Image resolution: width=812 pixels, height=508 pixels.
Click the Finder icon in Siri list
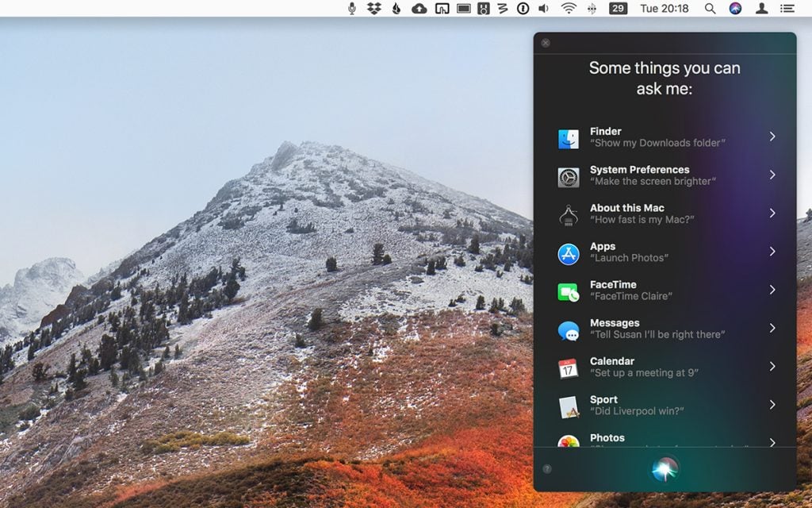click(568, 138)
